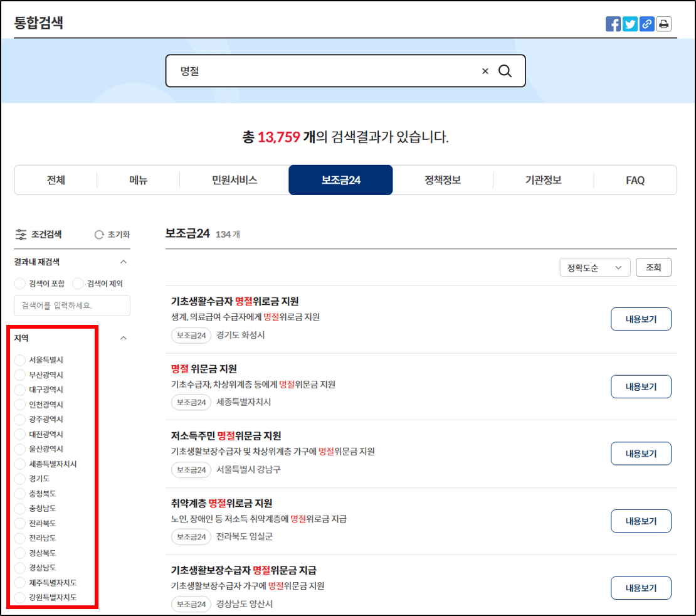
Task: Collapse the 결과내 재검색 section
Action: (124, 262)
